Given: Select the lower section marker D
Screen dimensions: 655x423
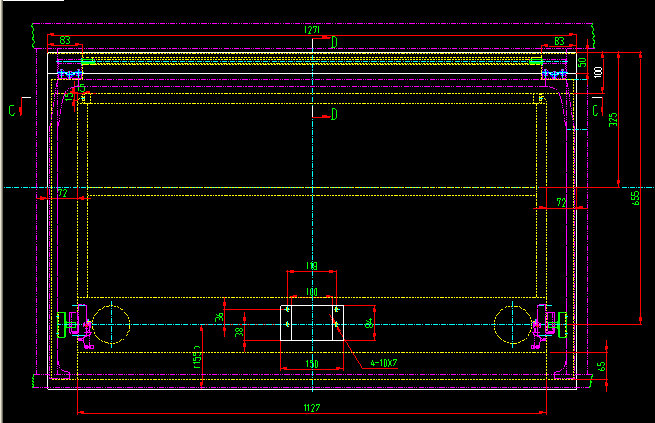Looking at the screenshot, I should (x=334, y=115).
